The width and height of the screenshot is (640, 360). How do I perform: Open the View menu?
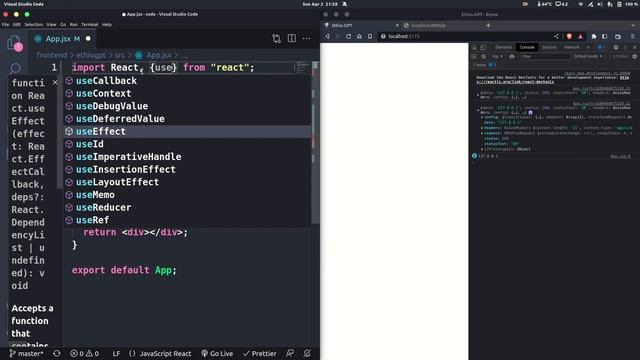51,24
